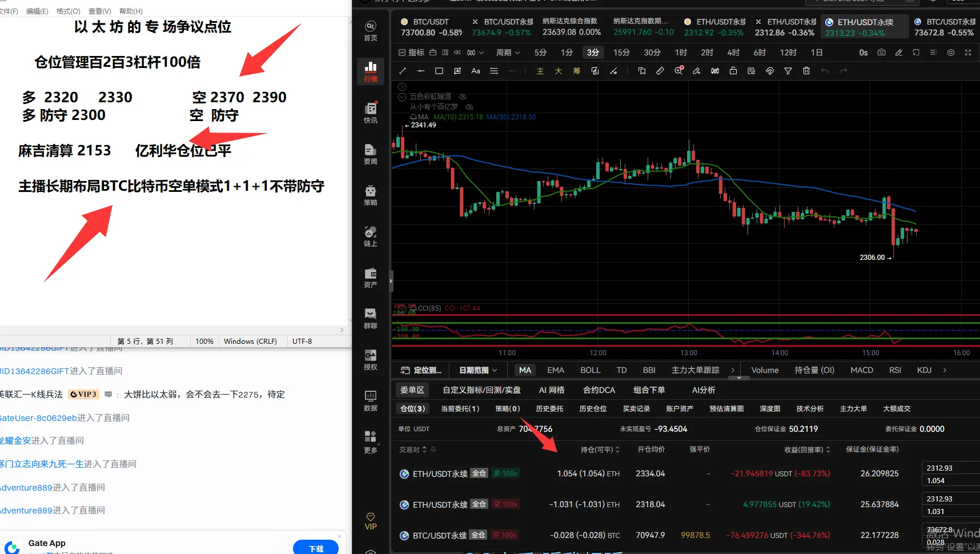Expand more sub indicators arrow after KDJ
Viewport: 980px width, 554px height.
pyautogui.click(x=945, y=370)
